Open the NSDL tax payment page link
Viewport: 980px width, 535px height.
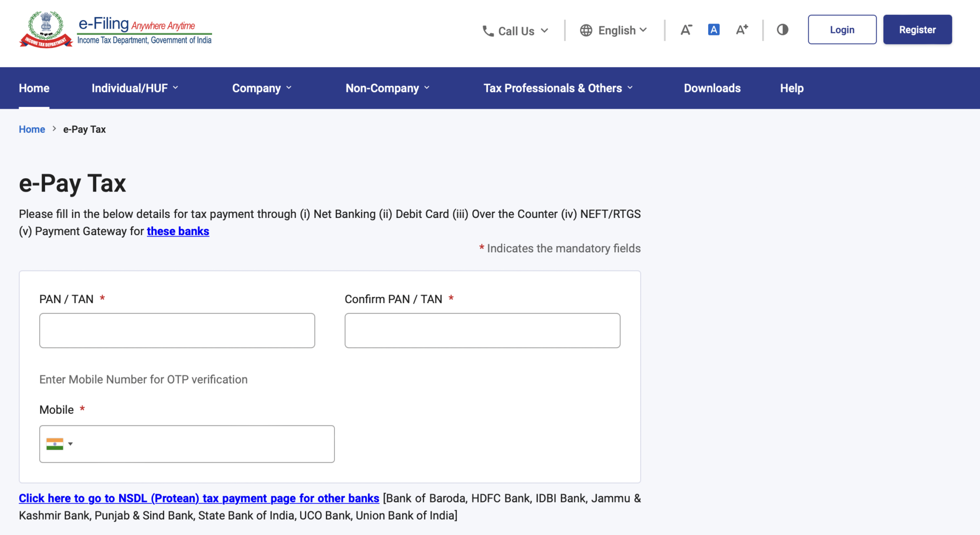[199, 498]
